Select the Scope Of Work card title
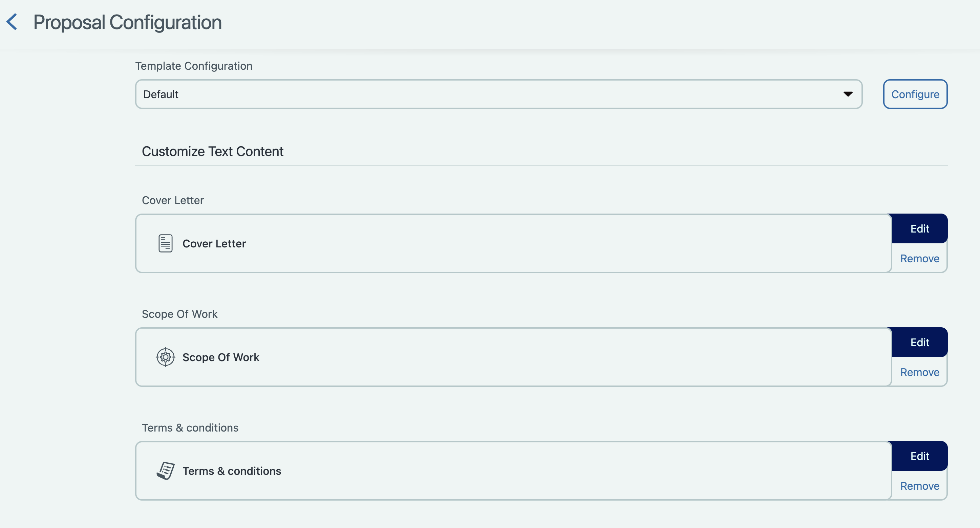Screen dimensions: 980x528 pyautogui.click(x=221, y=357)
